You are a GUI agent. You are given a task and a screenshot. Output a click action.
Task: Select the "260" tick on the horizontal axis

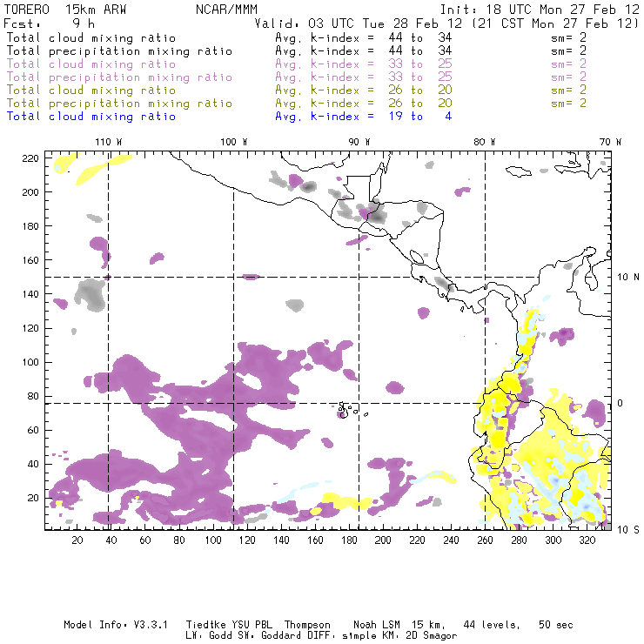485,540
